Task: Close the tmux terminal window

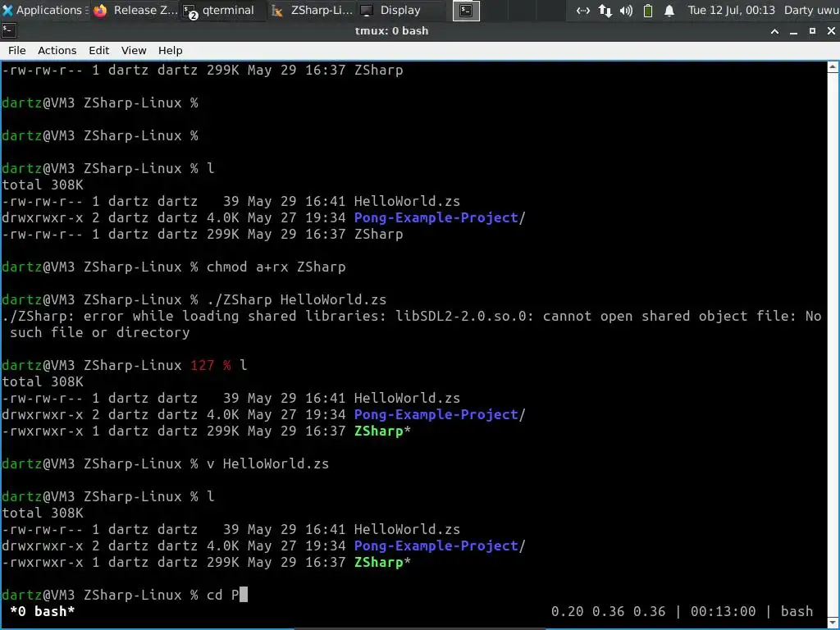Action: [x=831, y=31]
